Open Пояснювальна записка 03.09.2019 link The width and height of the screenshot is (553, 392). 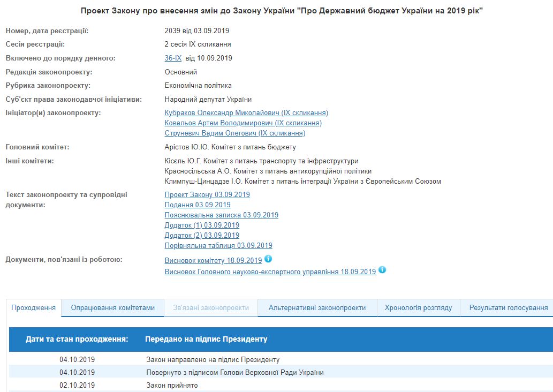click(222, 215)
